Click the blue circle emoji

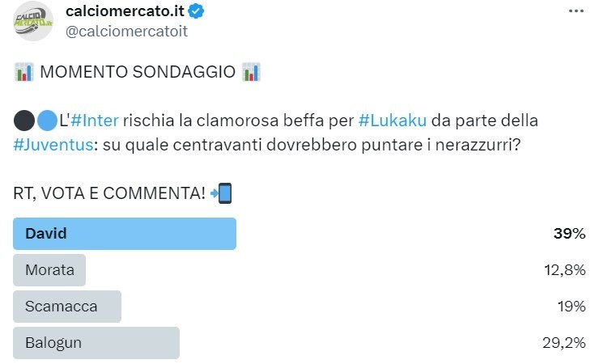tap(47, 121)
